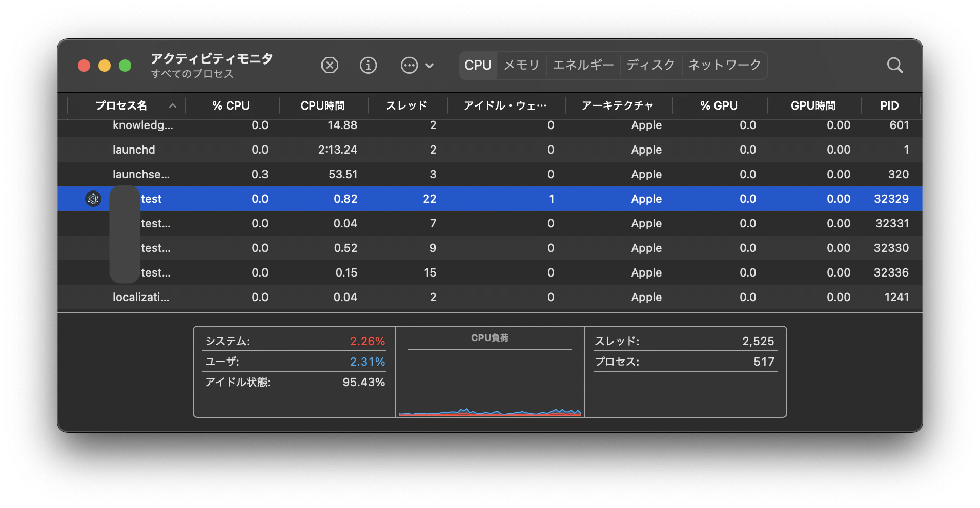Viewport: 980px width, 508px height.
Task: Switch to the ディスク tab
Action: pos(650,65)
